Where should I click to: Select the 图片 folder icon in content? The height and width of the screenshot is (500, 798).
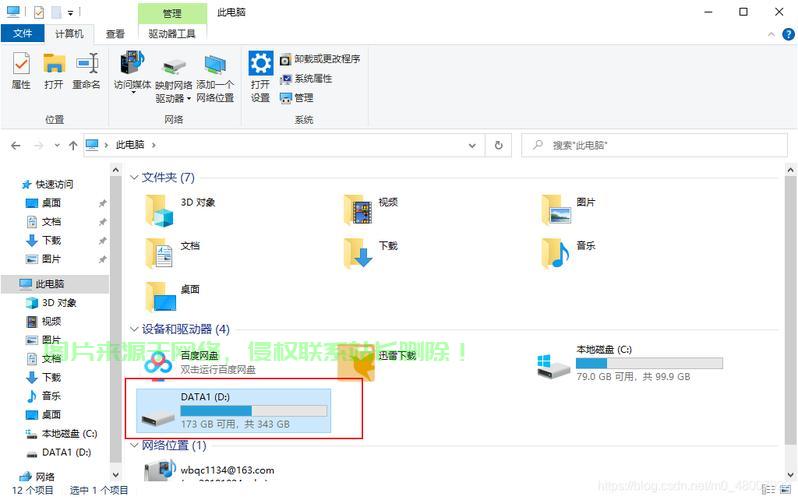click(557, 210)
